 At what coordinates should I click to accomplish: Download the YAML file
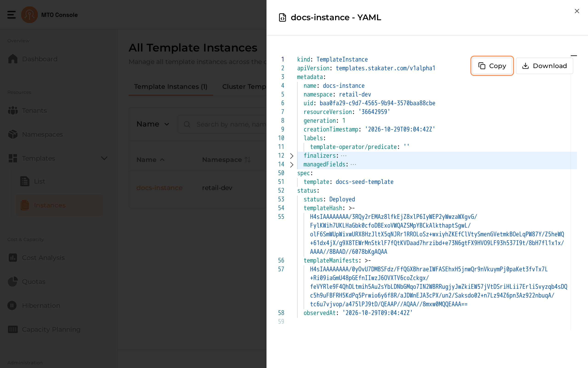(544, 66)
